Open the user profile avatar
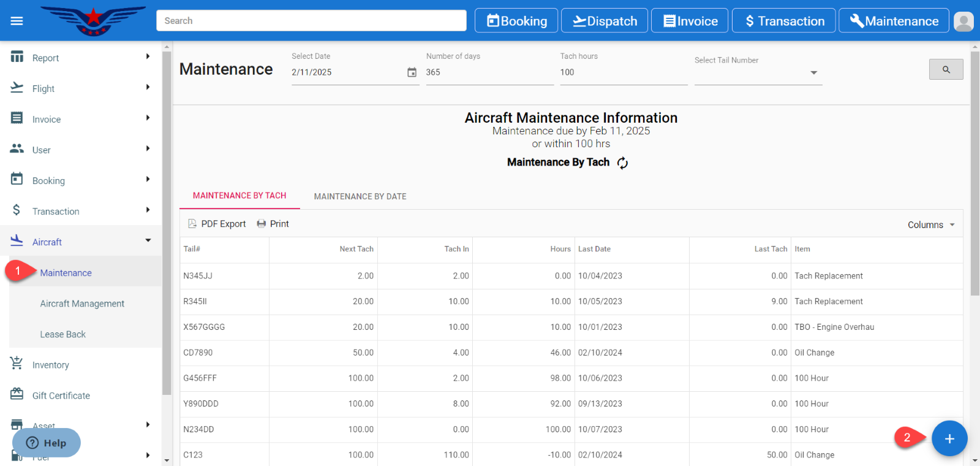The width and height of the screenshot is (980, 466). (x=963, y=21)
